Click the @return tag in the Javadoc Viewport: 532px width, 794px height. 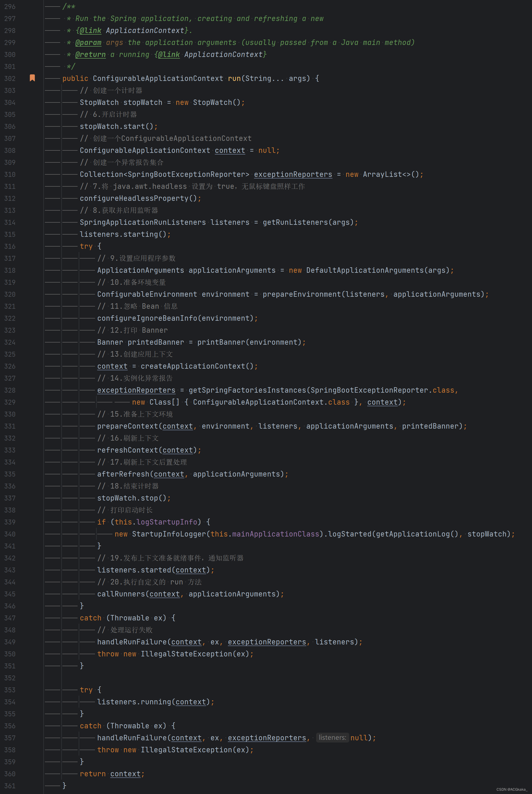[90, 54]
